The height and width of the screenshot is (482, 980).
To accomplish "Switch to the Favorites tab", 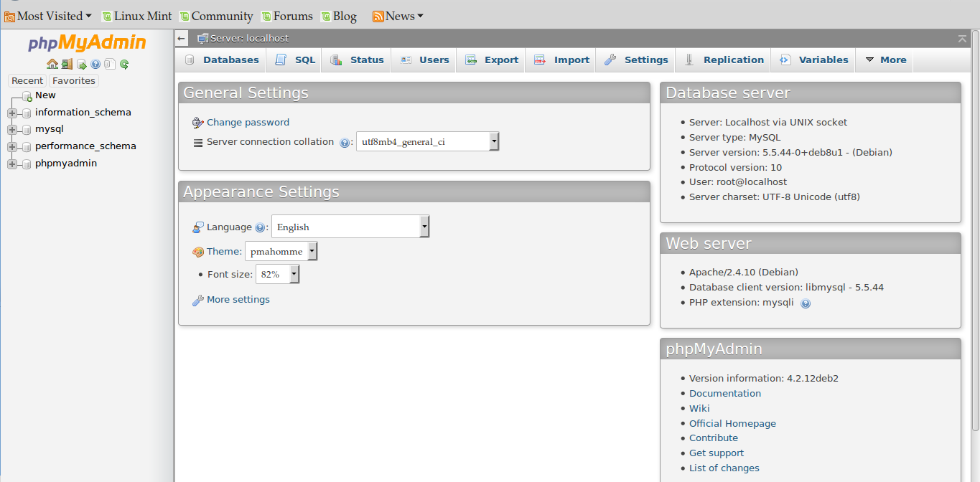I will point(73,80).
